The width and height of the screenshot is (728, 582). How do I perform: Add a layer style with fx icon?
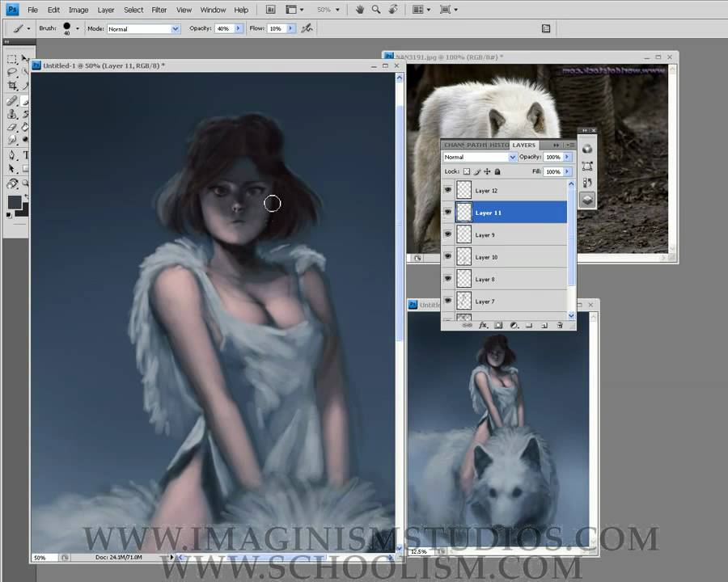[x=483, y=325]
